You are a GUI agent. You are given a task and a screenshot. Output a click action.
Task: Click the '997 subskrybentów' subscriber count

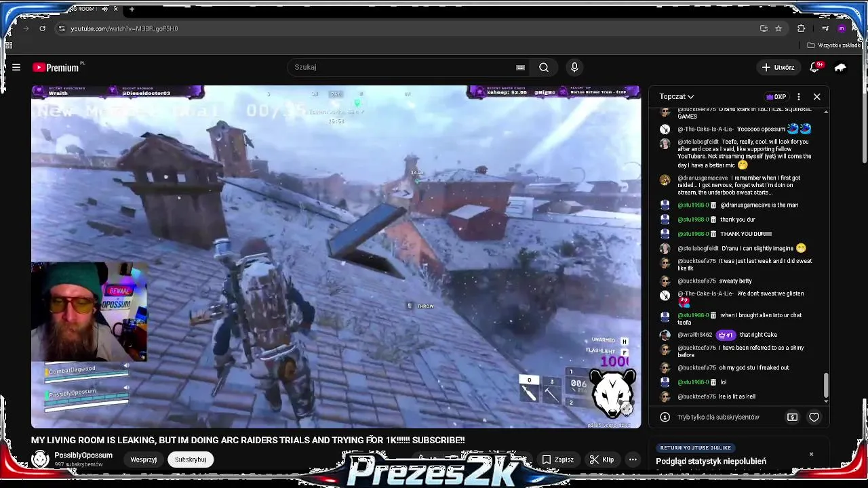79,465
